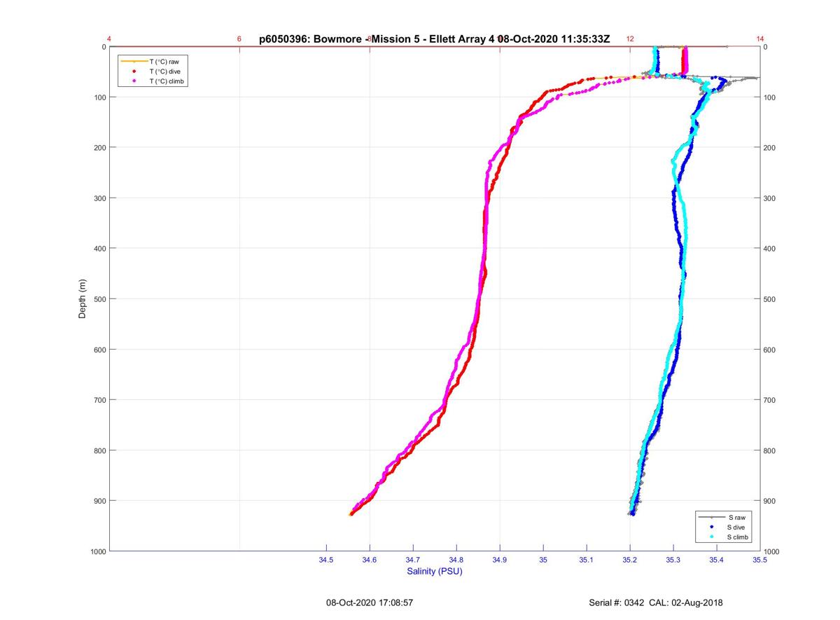Click the blue dot marker for S dive

pyautogui.click(x=711, y=527)
